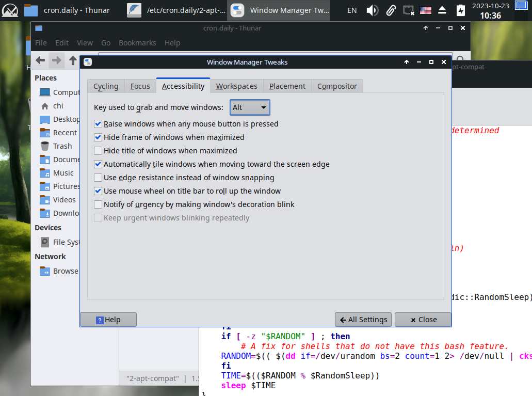532x396 pixels.
Task: Click the Thunar parent folder up arrow
Action: pyautogui.click(x=73, y=60)
